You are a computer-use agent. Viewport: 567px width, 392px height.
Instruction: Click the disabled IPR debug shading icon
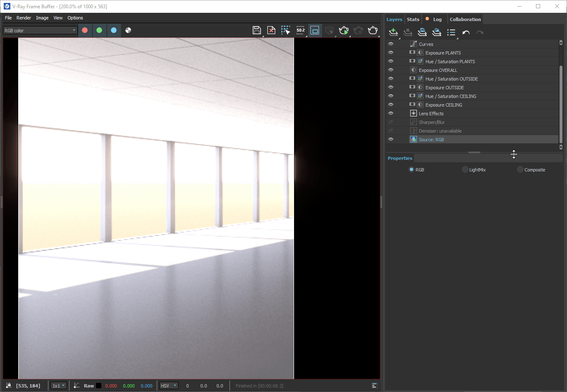329,30
